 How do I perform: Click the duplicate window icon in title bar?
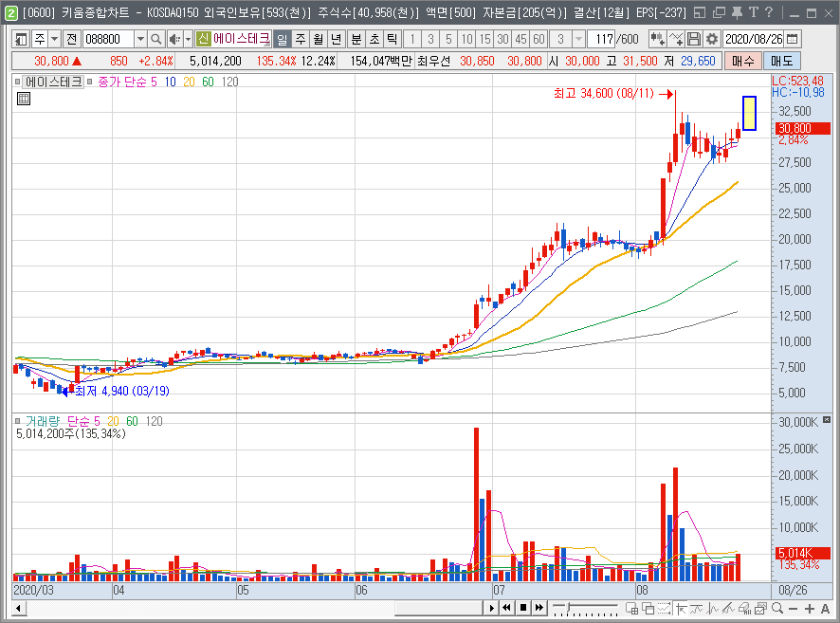[719, 12]
